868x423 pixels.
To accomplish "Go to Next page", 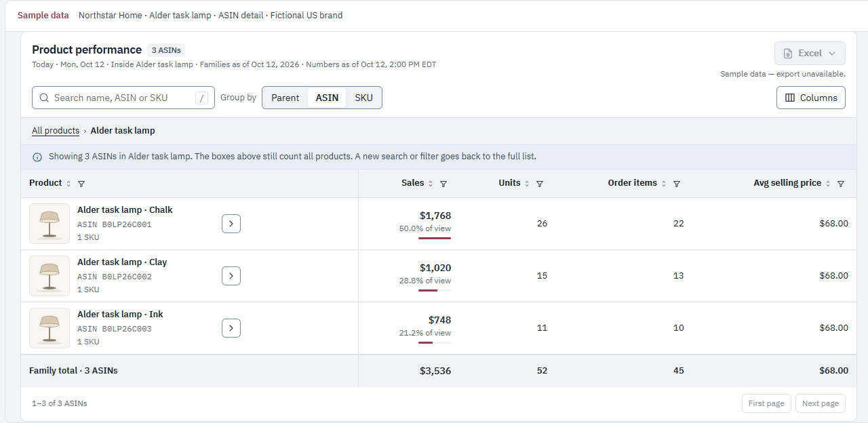I will [821, 403].
